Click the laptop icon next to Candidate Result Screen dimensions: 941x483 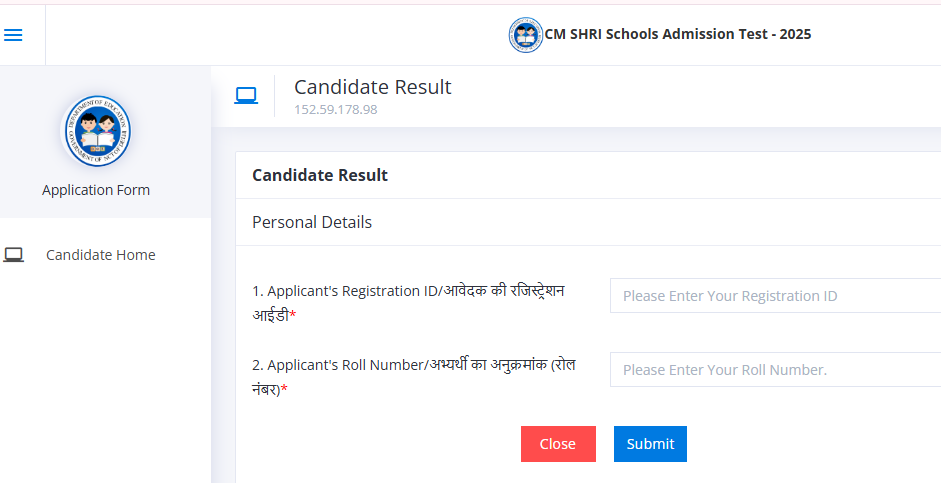246,96
